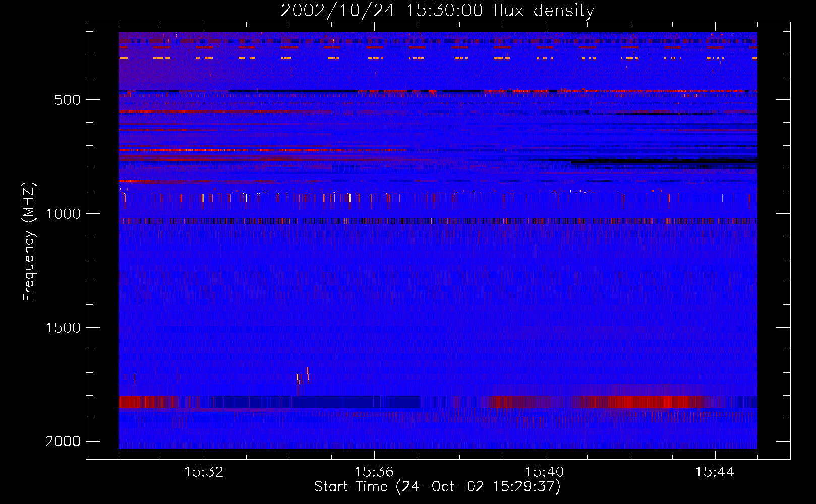The image size is (816, 504).
Task: Click the 15:32 time tick label
Action: [x=204, y=472]
